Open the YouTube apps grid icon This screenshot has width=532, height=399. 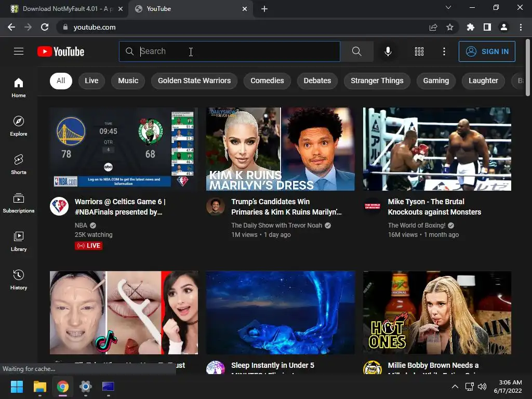pos(419,51)
